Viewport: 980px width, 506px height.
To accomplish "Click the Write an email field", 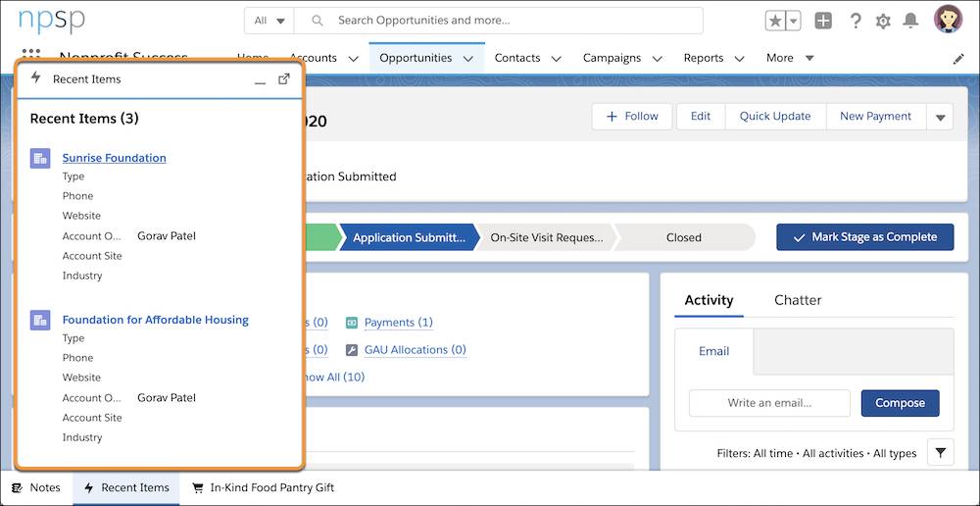I will coord(769,403).
